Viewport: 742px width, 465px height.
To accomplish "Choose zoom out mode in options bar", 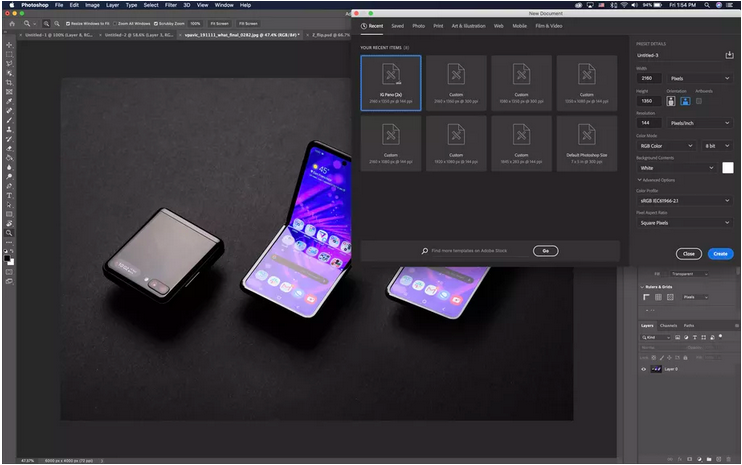I will [57, 24].
